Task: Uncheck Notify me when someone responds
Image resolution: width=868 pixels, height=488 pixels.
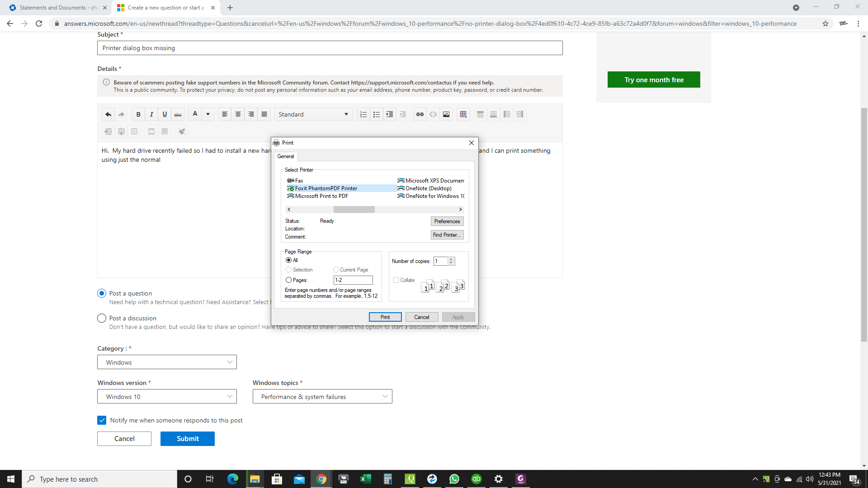Action: pos(102,420)
